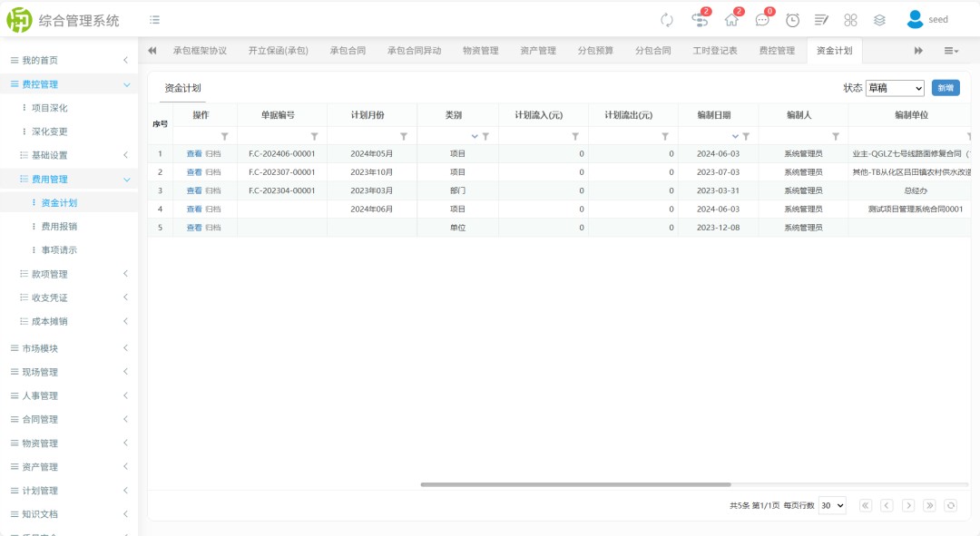This screenshot has height=536, width=980.
Task: Open the home icon with red badge
Action: click(731, 20)
